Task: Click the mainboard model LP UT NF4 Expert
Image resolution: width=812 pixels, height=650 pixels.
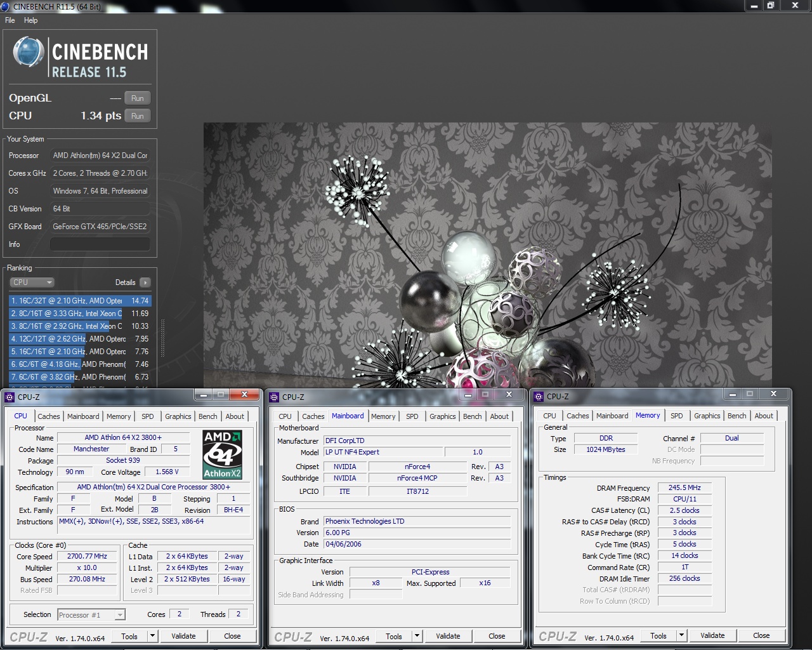Action: 383,452
